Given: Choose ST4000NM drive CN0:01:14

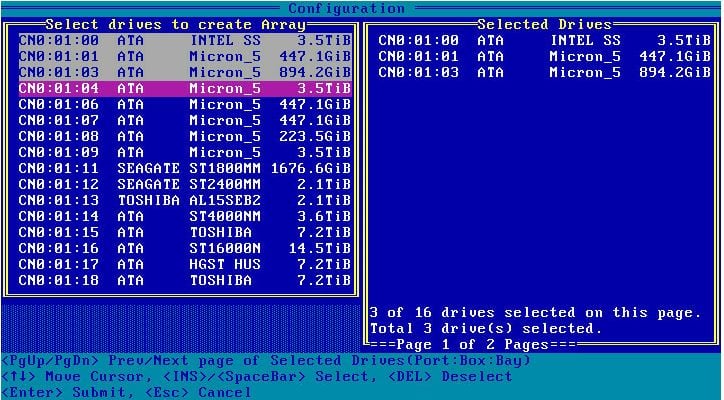Looking at the screenshot, I should tap(185, 216).
